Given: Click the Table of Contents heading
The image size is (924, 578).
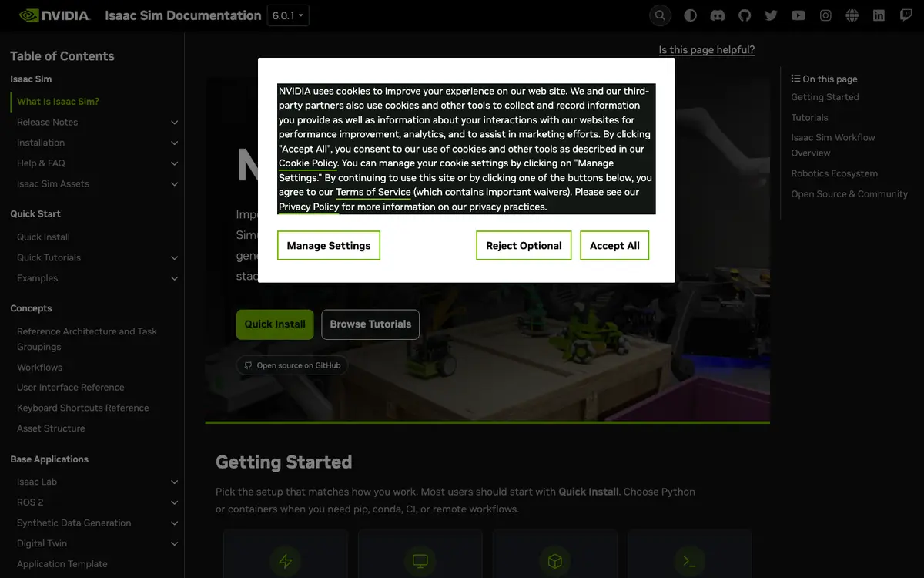Looking at the screenshot, I should tap(62, 55).
